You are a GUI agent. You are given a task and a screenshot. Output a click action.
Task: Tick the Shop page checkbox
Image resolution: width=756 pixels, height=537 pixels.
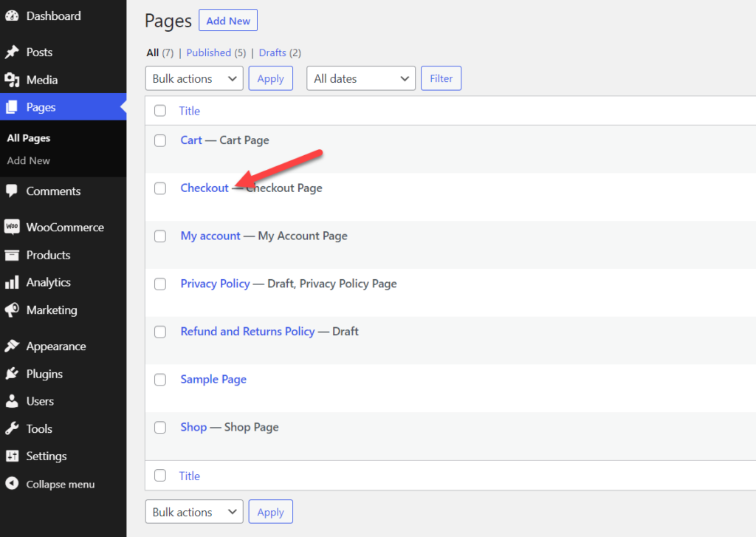(x=160, y=427)
